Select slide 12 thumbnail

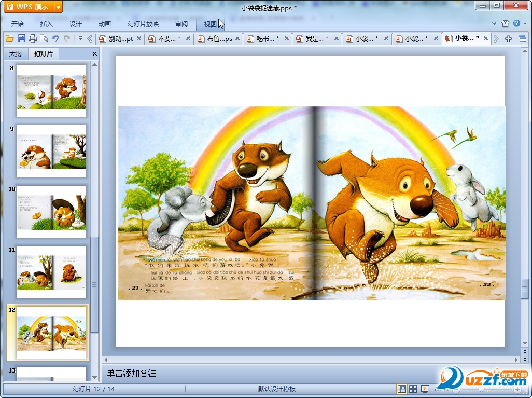[x=51, y=333]
